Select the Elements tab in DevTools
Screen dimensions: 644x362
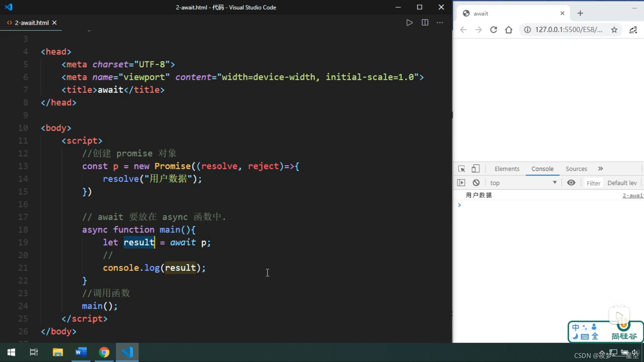coord(507,168)
